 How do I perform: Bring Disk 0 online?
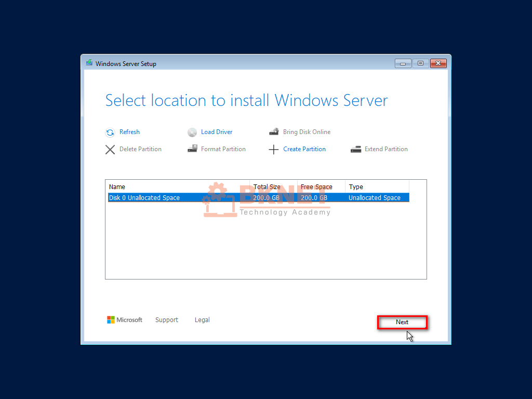[x=300, y=132]
